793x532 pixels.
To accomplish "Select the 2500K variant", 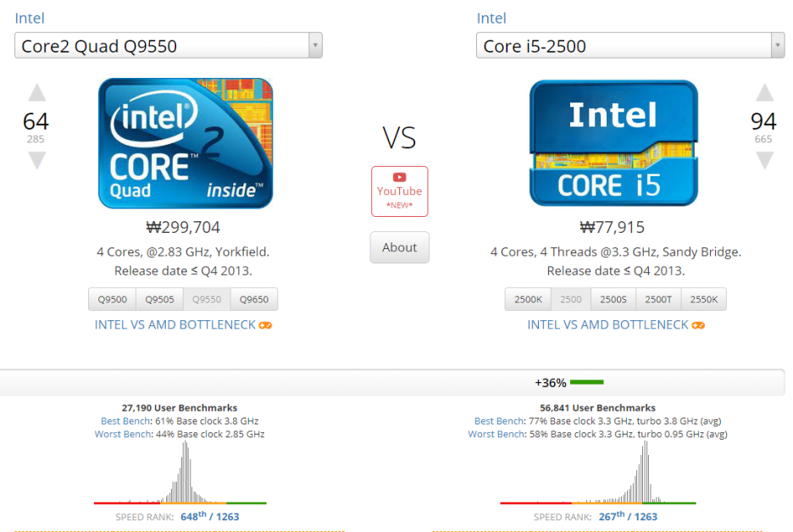I will click(x=528, y=300).
